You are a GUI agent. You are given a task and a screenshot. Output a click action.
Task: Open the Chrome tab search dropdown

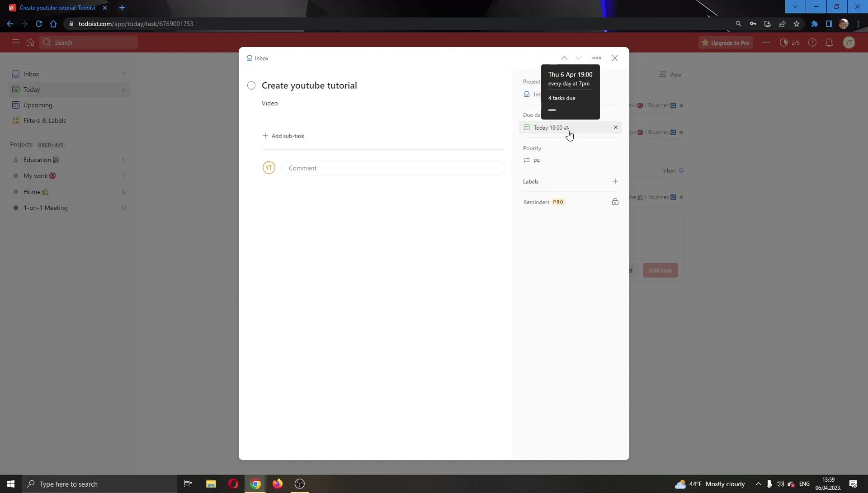click(795, 6)
